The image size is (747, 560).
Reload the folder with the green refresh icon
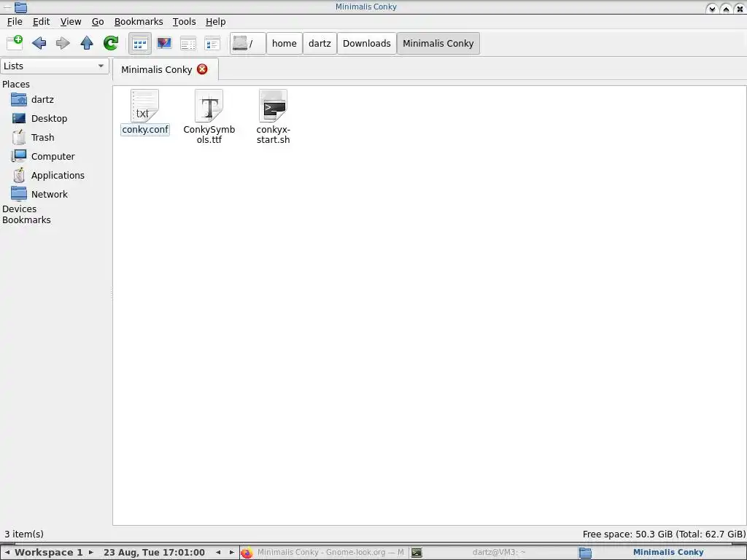coord(111,43)
